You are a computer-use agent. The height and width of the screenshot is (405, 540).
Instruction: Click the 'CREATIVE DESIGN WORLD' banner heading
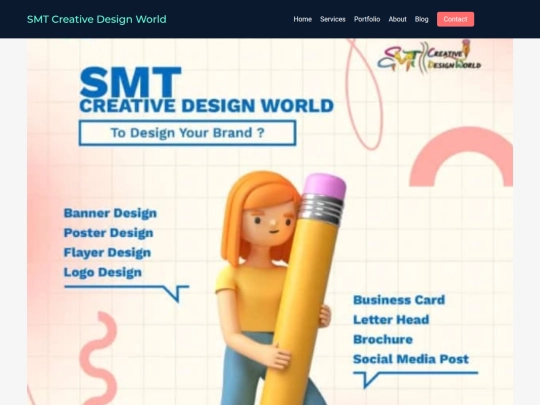click(x=207, y=106)
